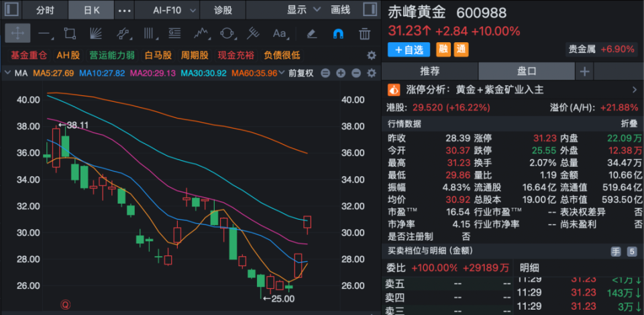Screen dimensions: 644x315
Task: Click the 25.00 low price marker
Action: pyautogui.click(x=279, y=299)
